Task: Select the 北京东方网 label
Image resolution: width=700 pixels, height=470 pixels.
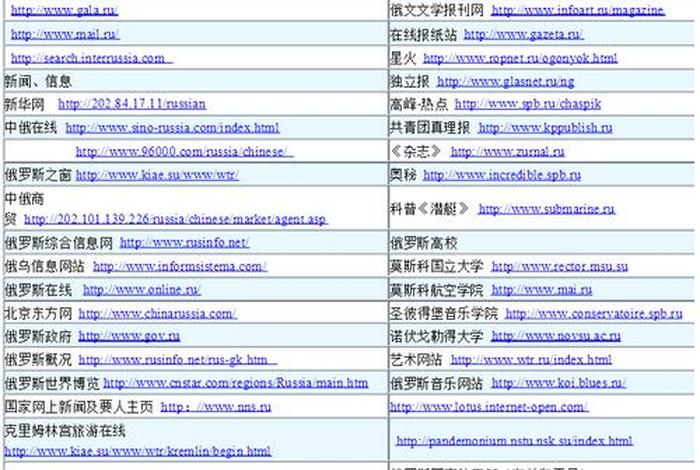Action: [38, 313]
